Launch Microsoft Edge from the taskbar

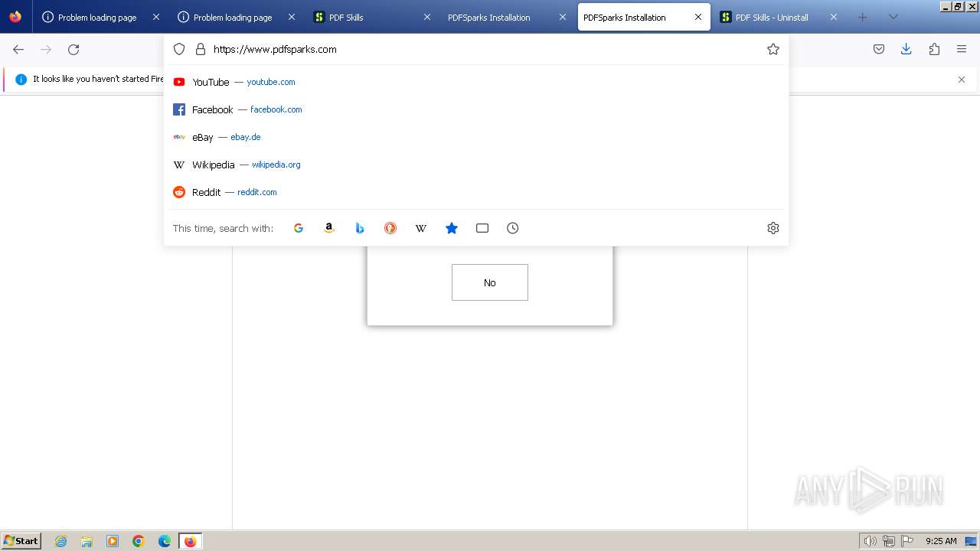165,541
